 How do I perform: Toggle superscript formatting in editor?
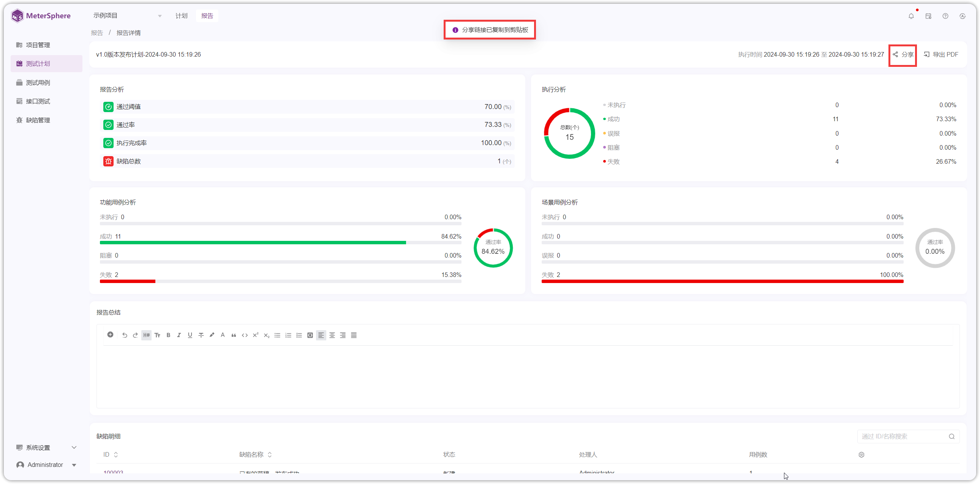click(x=256, y=335)
